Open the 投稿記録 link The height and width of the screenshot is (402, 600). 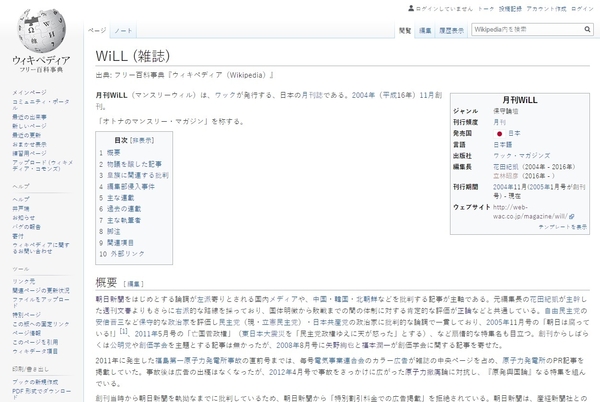point(510,9)
